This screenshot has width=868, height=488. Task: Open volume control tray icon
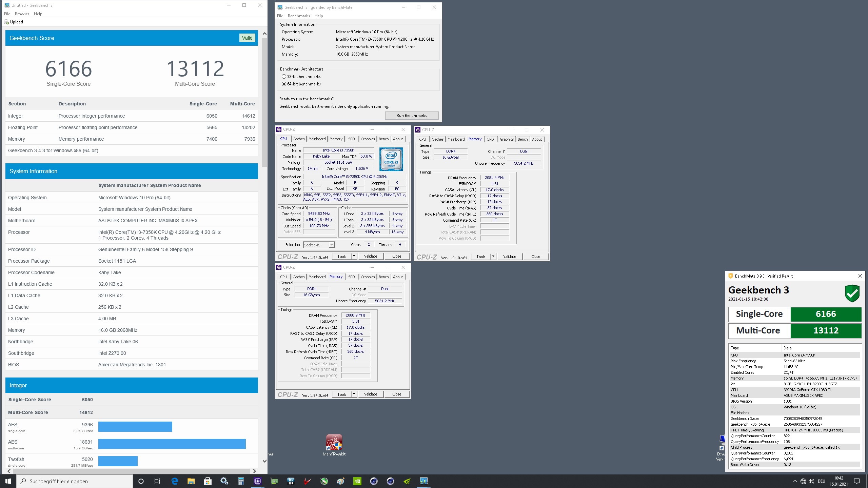(x=811, y=481)
